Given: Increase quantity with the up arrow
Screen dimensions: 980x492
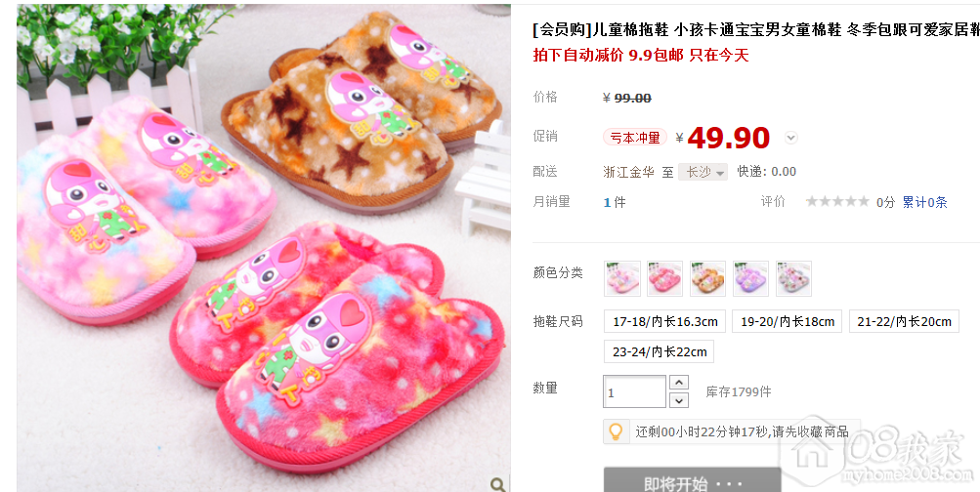Looking at the screenshot, I should tap(678, 382).
